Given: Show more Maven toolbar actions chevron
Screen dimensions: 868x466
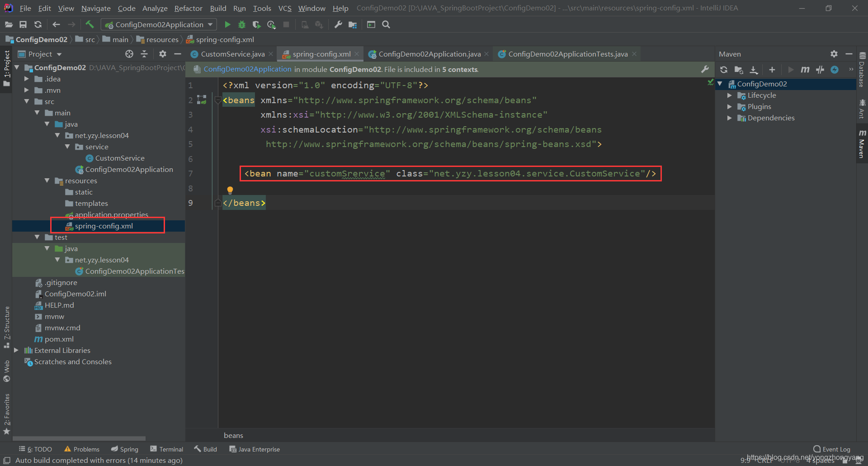Looking at the screenshot, I should coord(851,70).
